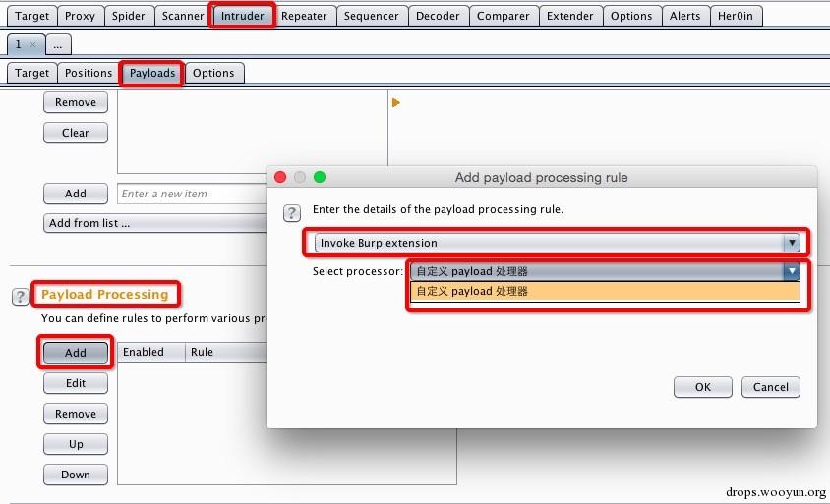Click the green zoom button of the dialog
Screen dimensions: 830x504
[320, 177]
